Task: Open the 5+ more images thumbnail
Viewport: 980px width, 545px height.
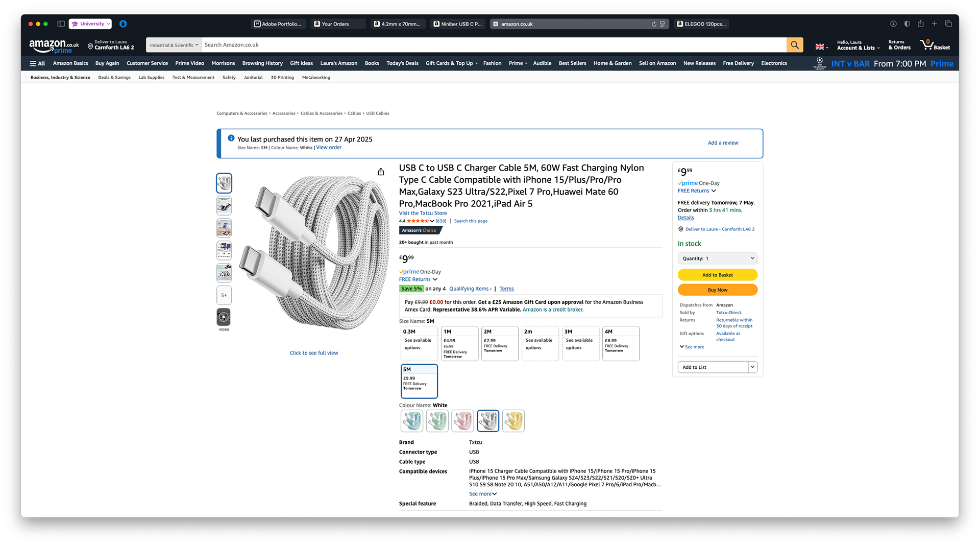Action: 224,295
